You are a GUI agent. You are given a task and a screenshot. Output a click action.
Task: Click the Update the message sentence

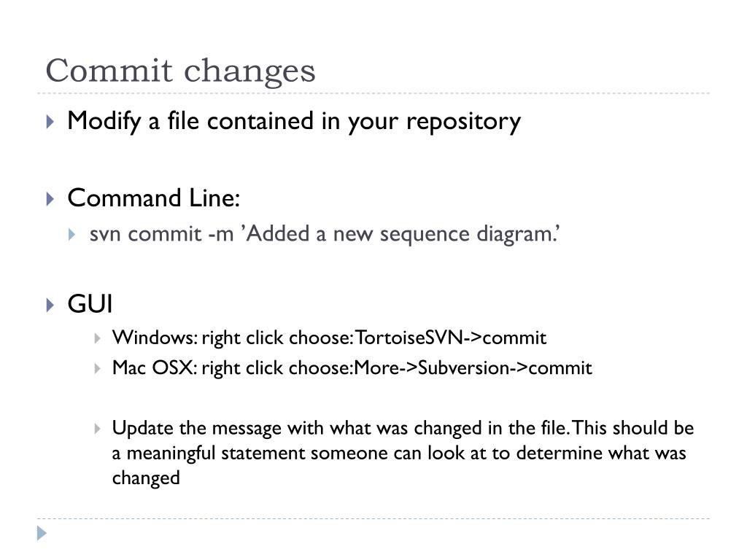[403, 453]
